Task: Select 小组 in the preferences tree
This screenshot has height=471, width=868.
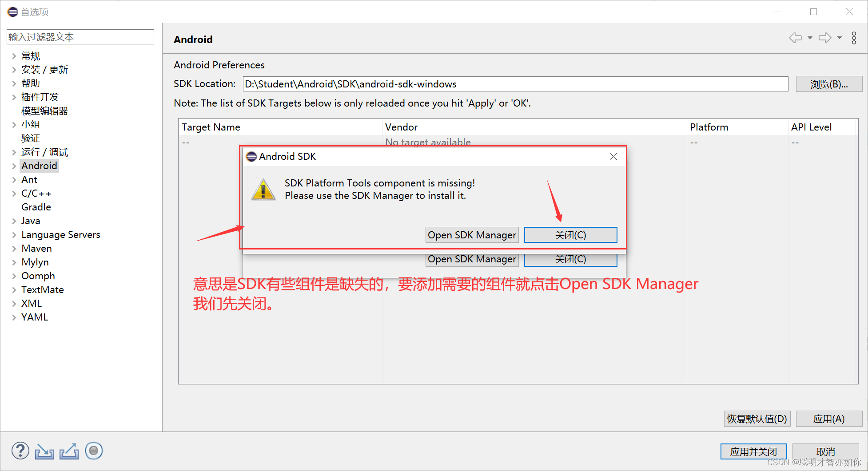Action: tap(31, 125)
